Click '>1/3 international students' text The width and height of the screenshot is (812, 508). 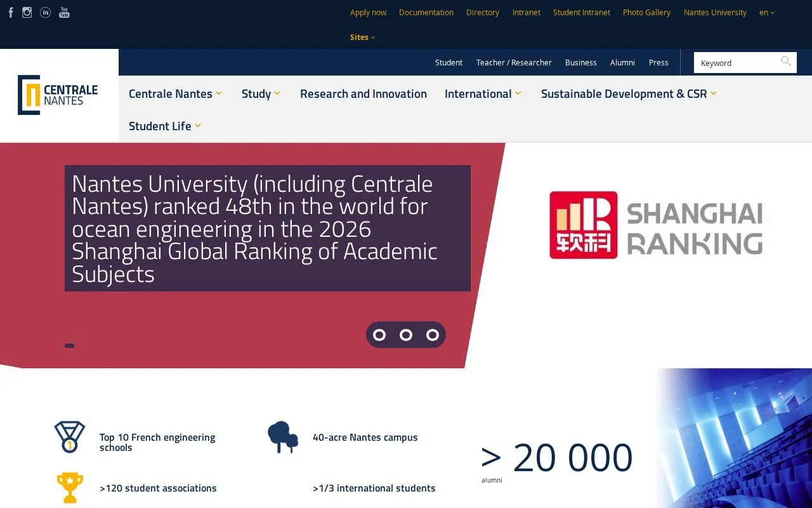(374, 488)
